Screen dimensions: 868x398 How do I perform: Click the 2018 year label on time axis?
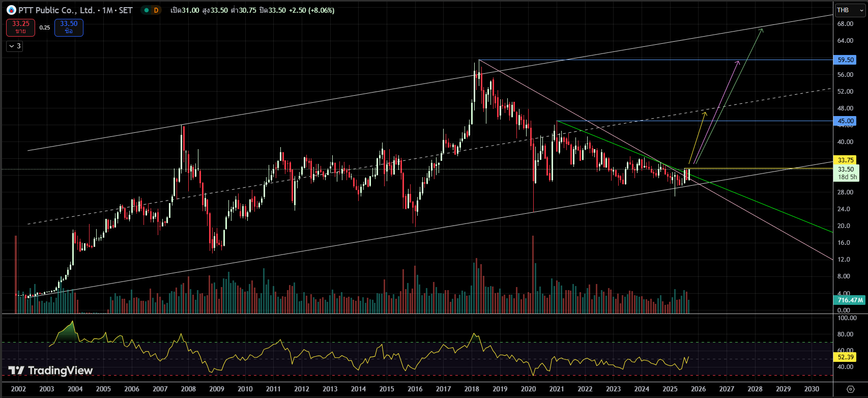click(472, 389)
